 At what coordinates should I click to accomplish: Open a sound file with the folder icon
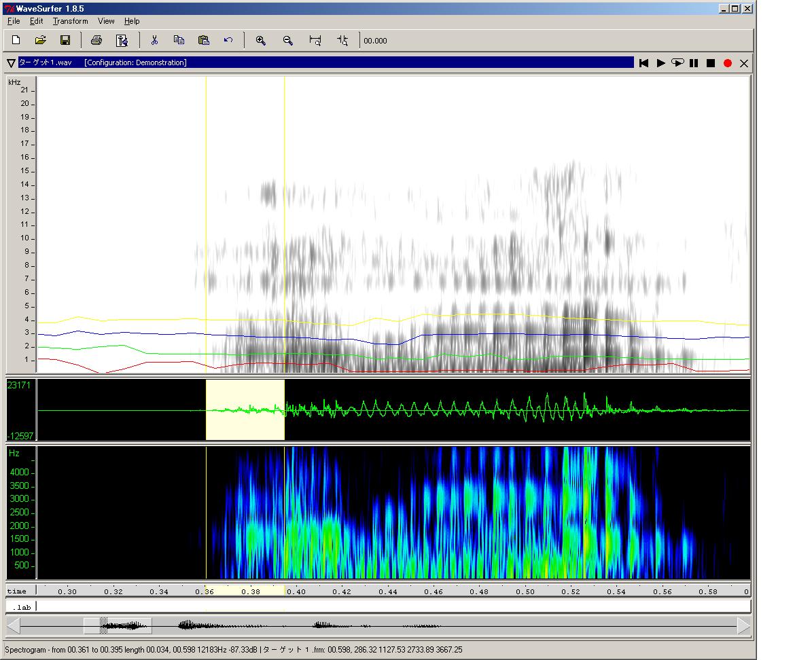click(40, 41)
